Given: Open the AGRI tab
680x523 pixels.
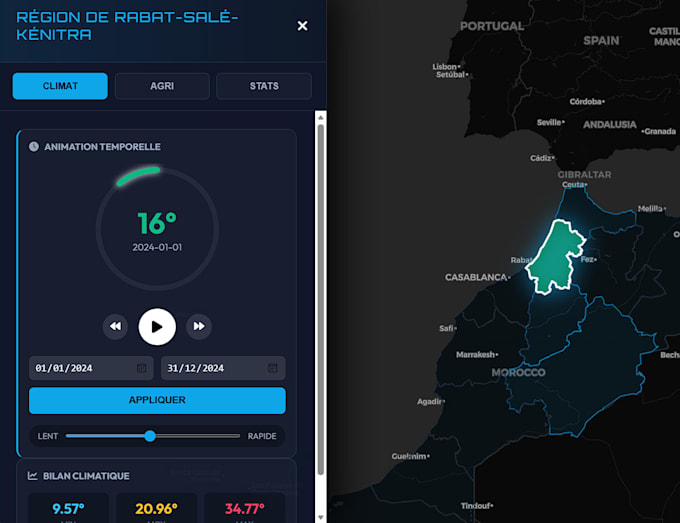Looking at the screenshot, I should point(162,86).
